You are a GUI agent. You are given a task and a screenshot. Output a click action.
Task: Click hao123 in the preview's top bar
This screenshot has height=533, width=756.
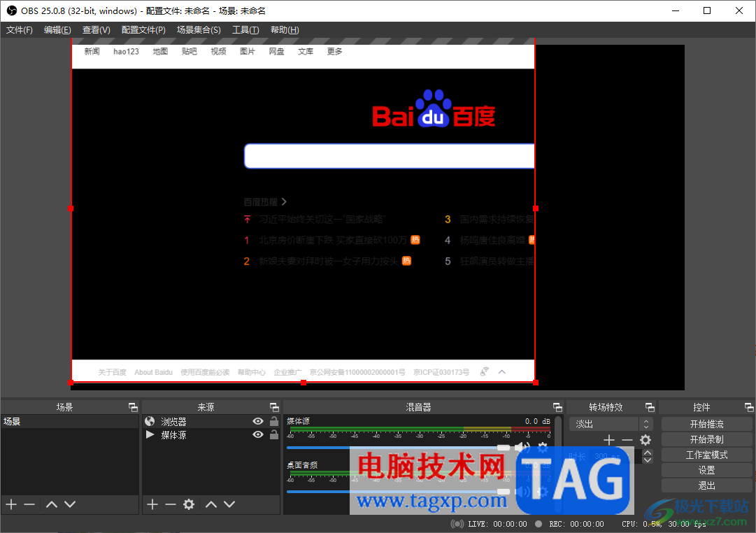point(126,52)
